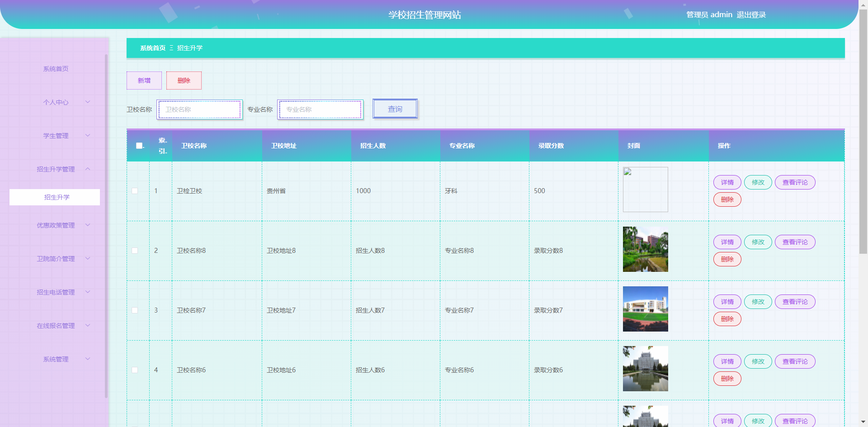
Task: Click the 新增 button
Action: tap(144, 81)
